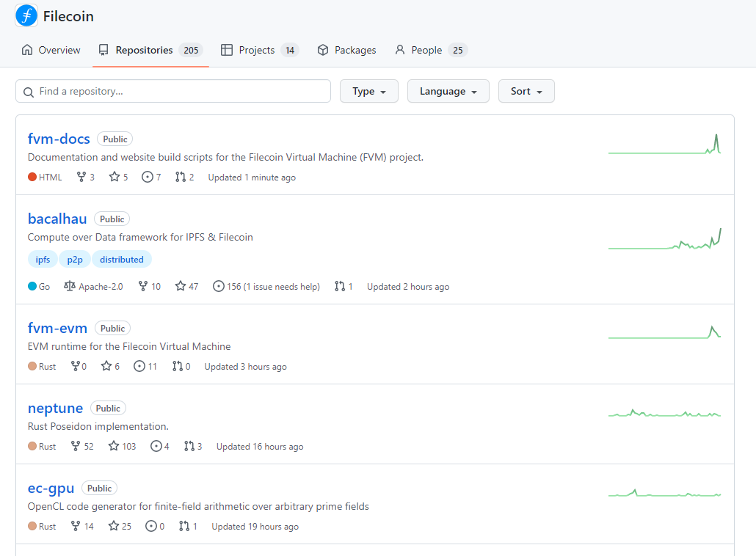Open the bacalhau repository
Image resolution: width=756 pixels, height=556 pixels.
pyautogui.click(x=57, y=219)
